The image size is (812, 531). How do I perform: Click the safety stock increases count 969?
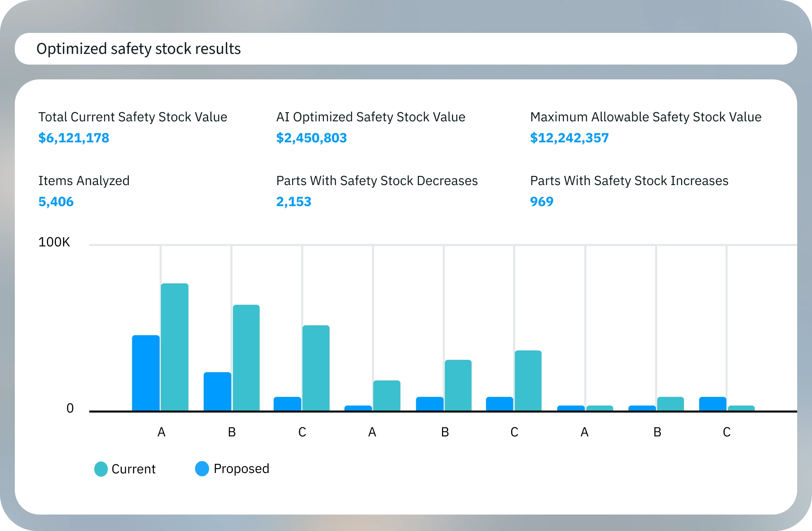tap(542, 202)
